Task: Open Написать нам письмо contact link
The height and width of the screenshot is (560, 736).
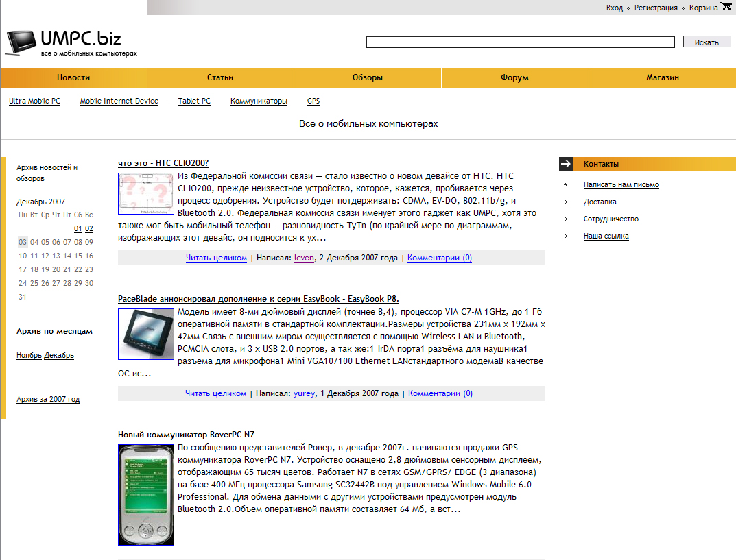Action: [x=621, y=185]
